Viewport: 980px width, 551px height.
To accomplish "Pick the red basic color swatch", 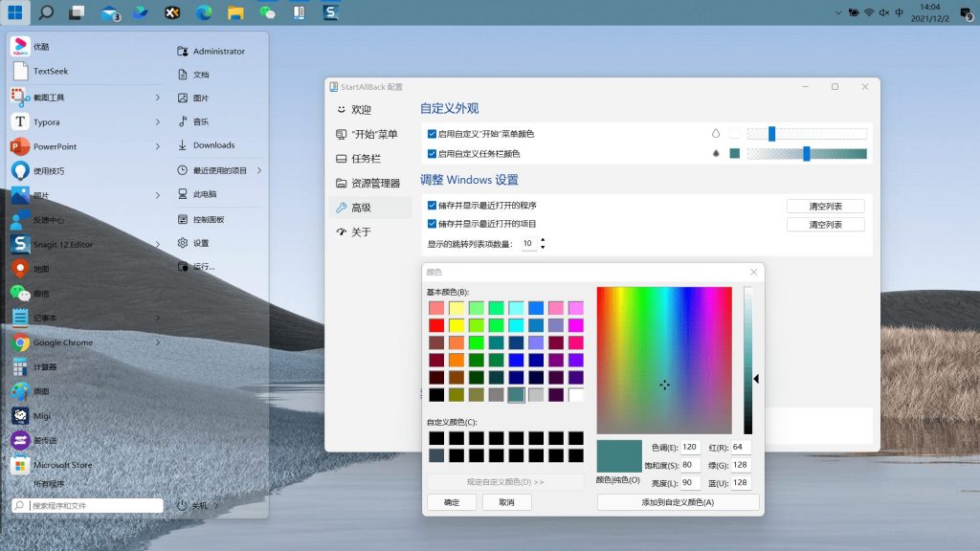I will 436,325.
